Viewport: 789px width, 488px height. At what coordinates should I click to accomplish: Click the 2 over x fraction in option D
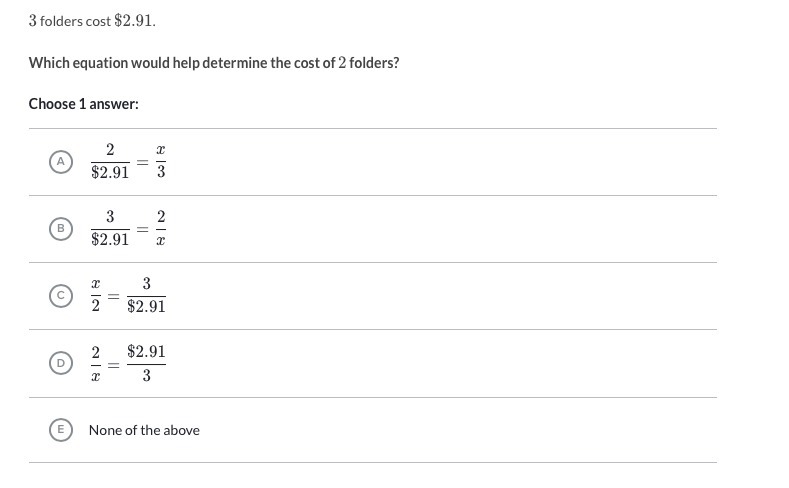click(x=96, y=363)
